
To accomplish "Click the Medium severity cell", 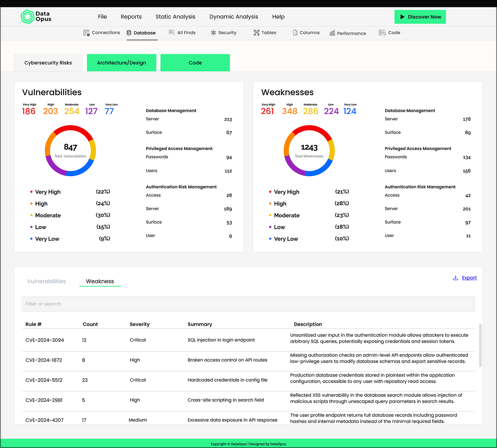I will point(138,420).
